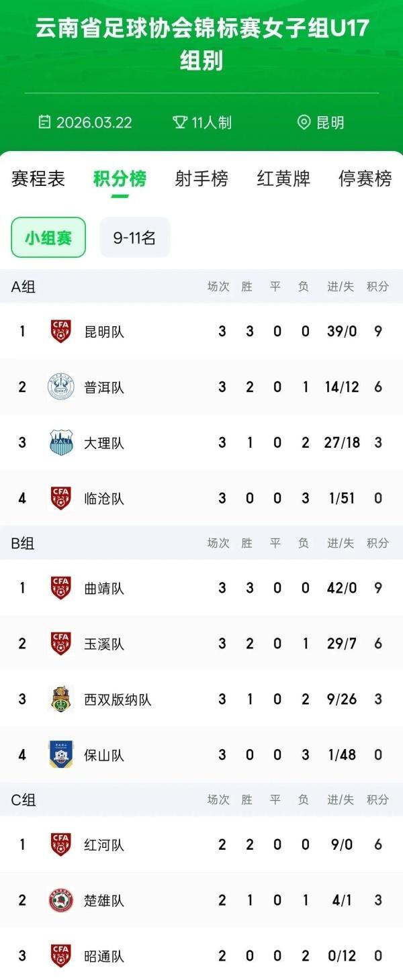Screen dimensions: 403x980
Task: Click the Pu'er team (普洱队) crest
Action: [x=61, y=387]
